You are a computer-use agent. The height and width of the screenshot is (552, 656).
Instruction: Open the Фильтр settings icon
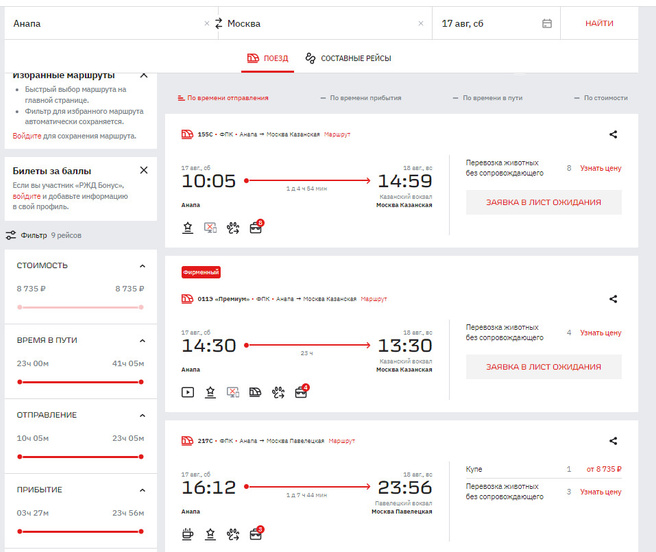pyautogui.click(x=11, y=235)
